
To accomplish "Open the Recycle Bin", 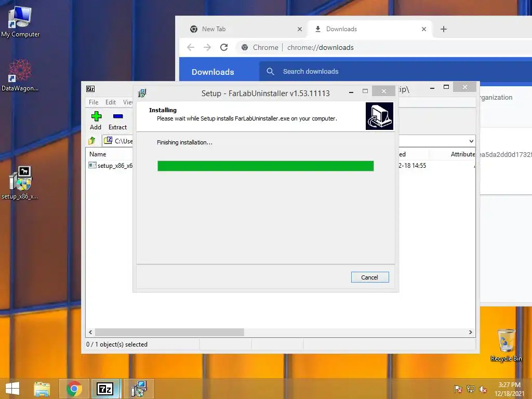I will coord(506,345).
